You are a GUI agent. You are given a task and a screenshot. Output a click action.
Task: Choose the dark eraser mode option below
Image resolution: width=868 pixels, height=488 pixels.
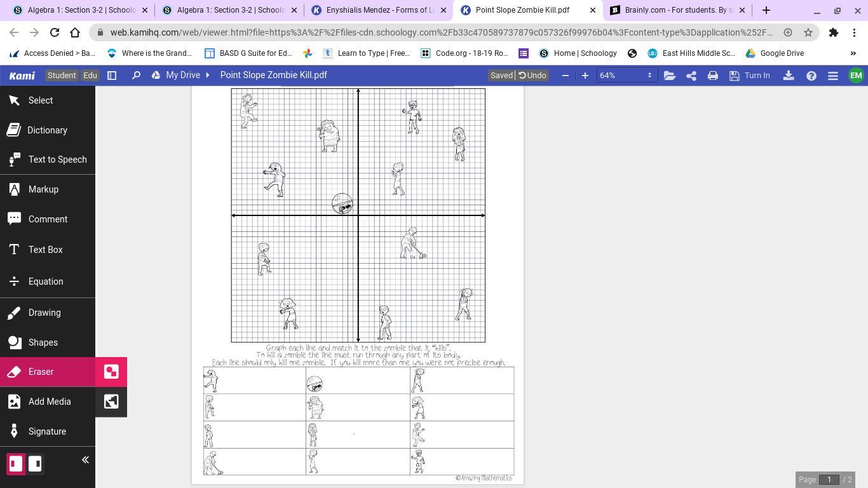click(x=111, y=402)
